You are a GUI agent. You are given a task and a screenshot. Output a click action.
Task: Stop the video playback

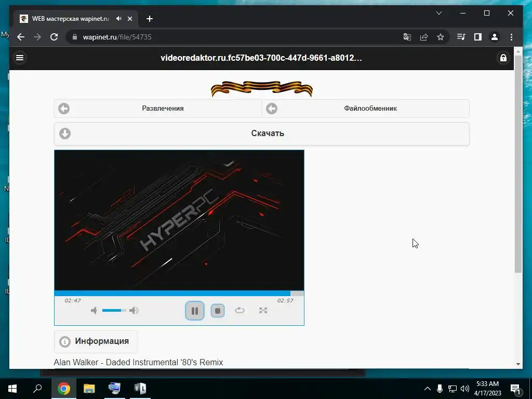point(218,311)
